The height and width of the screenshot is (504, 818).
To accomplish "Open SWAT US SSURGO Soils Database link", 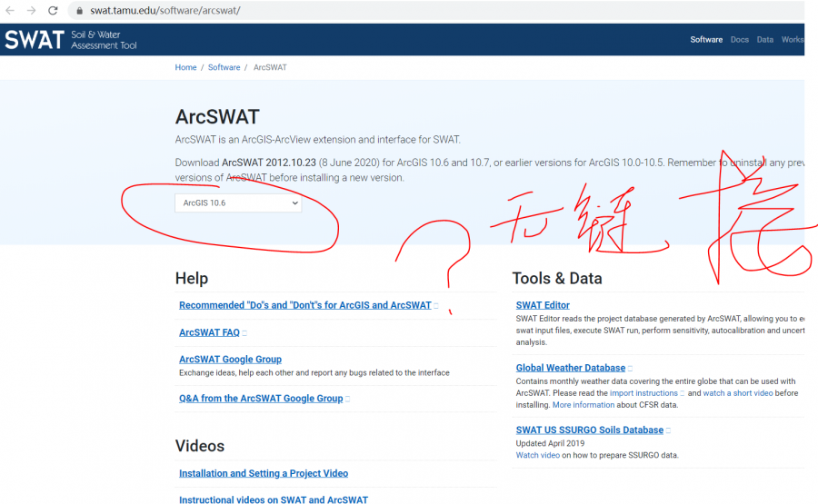I will point(590,430).
